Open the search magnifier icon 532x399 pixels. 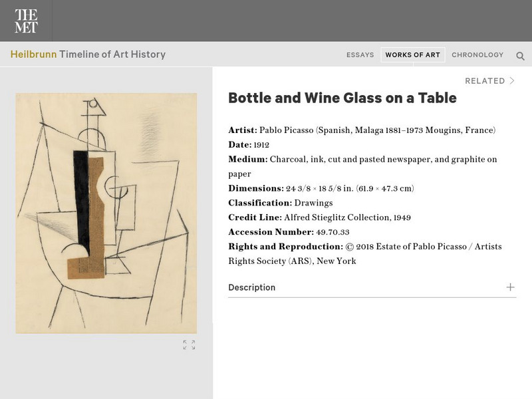(x=520, y=56)
